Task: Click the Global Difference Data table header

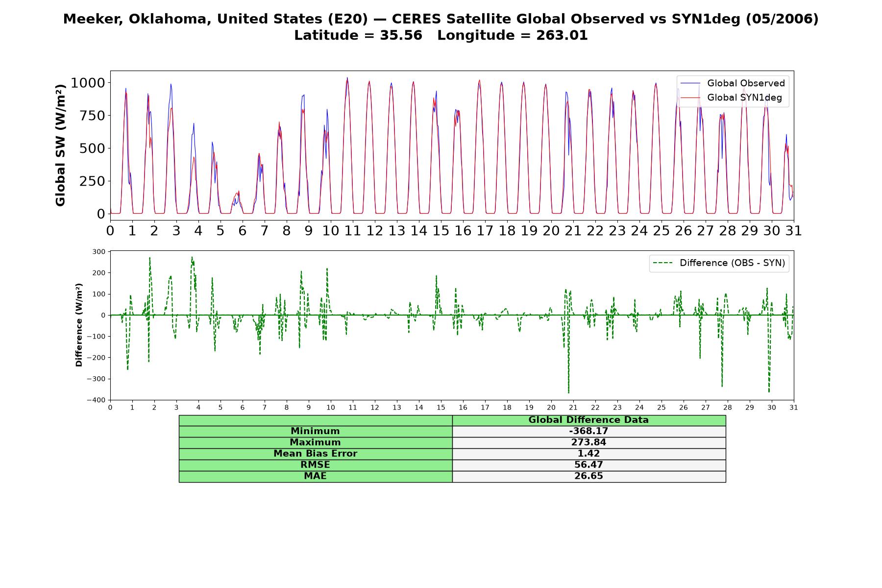Action: point(588,420)
